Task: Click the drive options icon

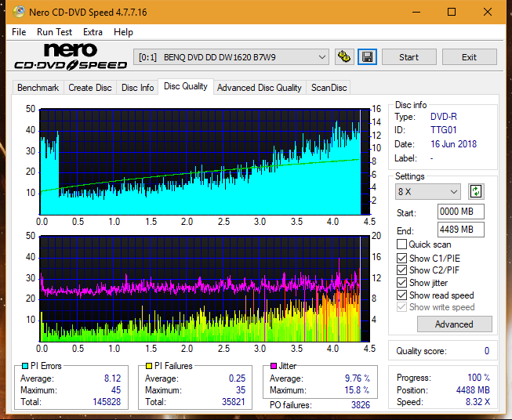Action: click(x=344, y=57)
